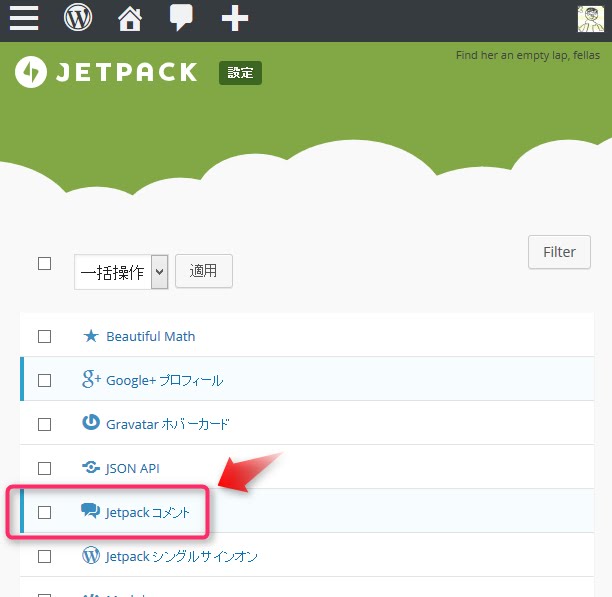The width and height of the screenshot is (612, 597).
Task: Check the Gravatar ホバーカード checkbox
Action: [x=44, y=425]
